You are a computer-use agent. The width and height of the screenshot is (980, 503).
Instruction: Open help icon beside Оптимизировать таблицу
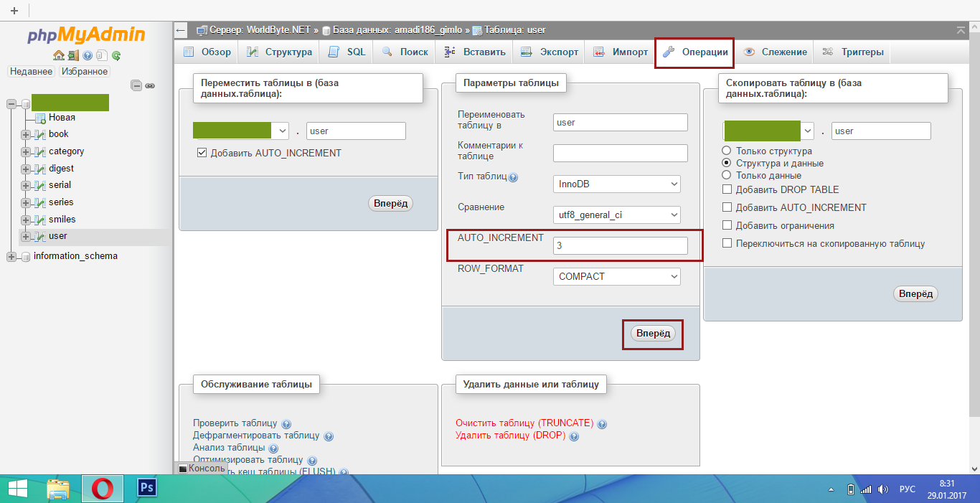click(311, 461)
